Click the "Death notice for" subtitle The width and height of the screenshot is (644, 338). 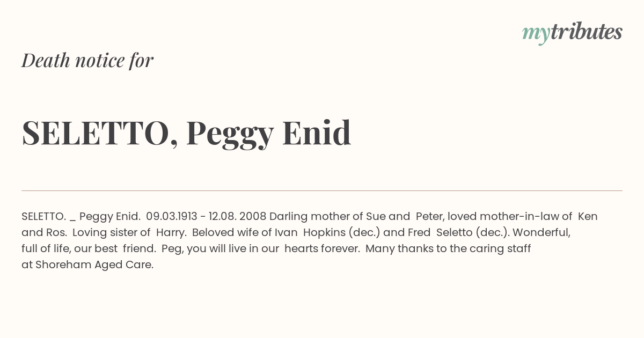pos(87,61)
